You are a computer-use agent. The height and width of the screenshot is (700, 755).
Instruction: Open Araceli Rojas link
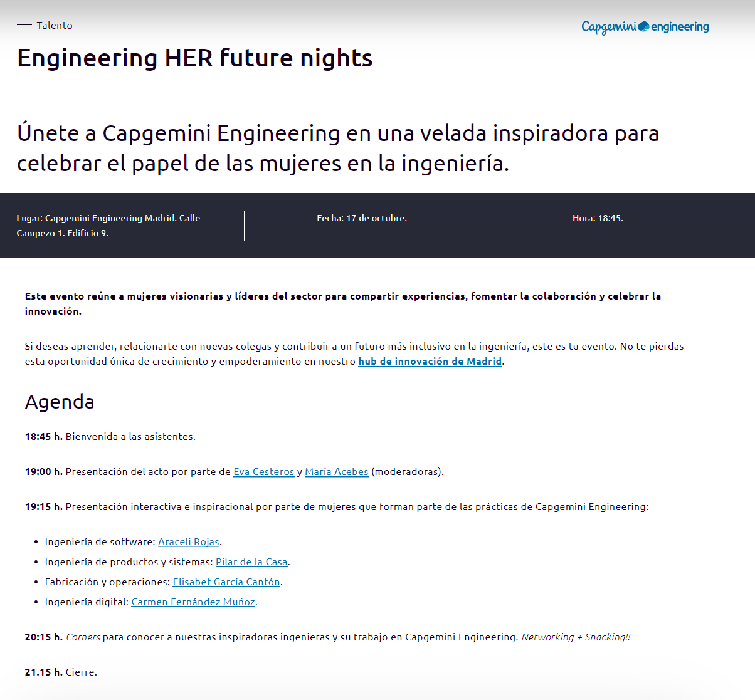point(189,542)
